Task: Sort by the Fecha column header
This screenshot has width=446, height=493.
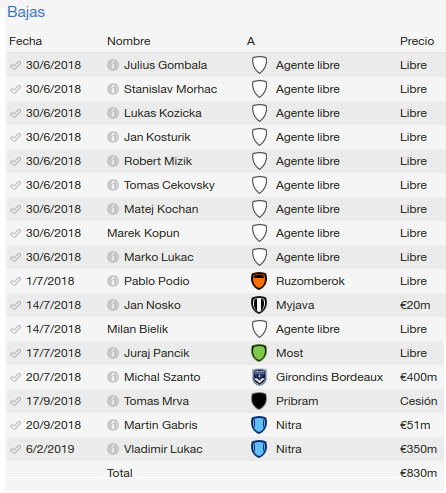Action: click(x=26, y=41)
